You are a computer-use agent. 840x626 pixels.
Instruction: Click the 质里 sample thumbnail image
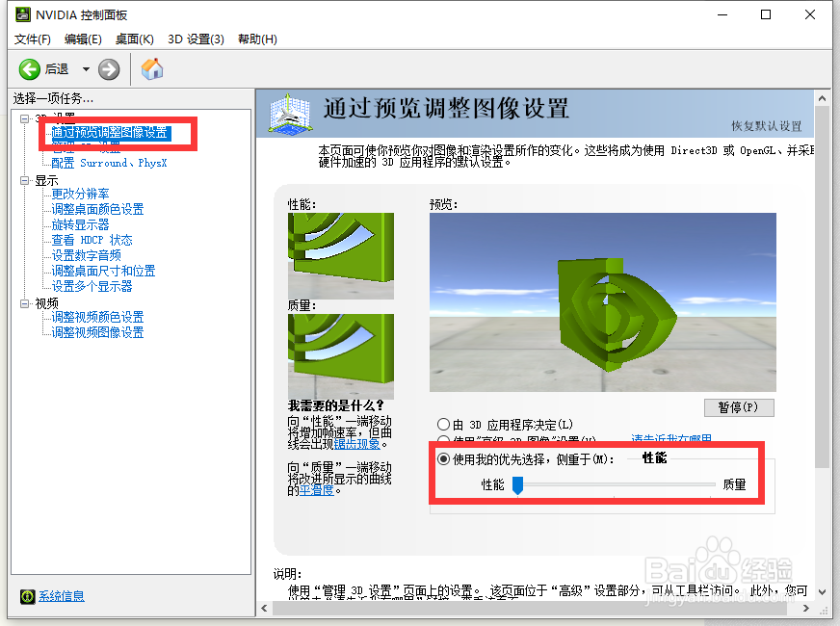point(341,356)
